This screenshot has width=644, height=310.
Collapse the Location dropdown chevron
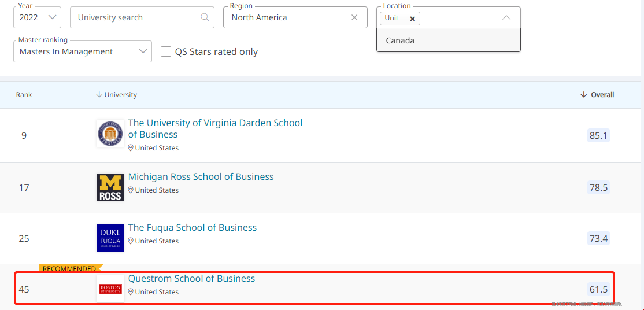point(506,18)
